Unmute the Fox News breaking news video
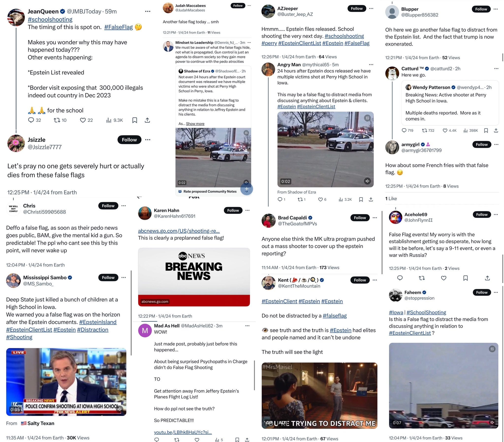Image resolution: width=504 pixels, height=442 pixels. click(120, 409)
